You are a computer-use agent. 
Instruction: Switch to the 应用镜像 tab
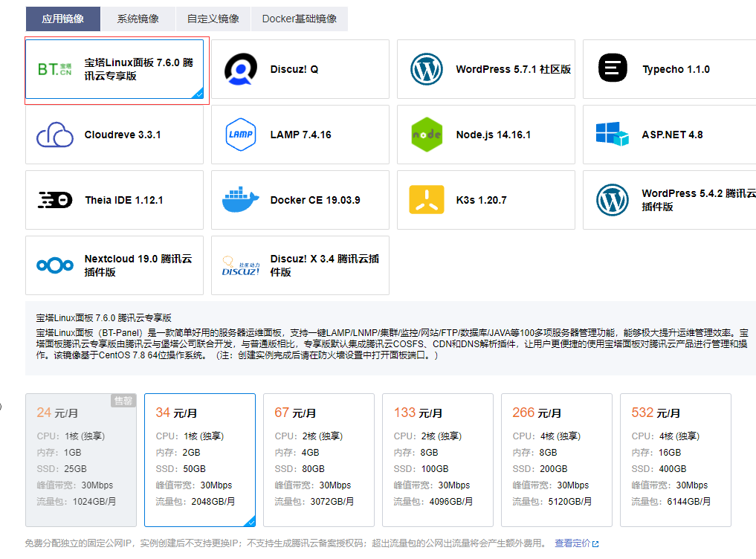coord(62,19)
